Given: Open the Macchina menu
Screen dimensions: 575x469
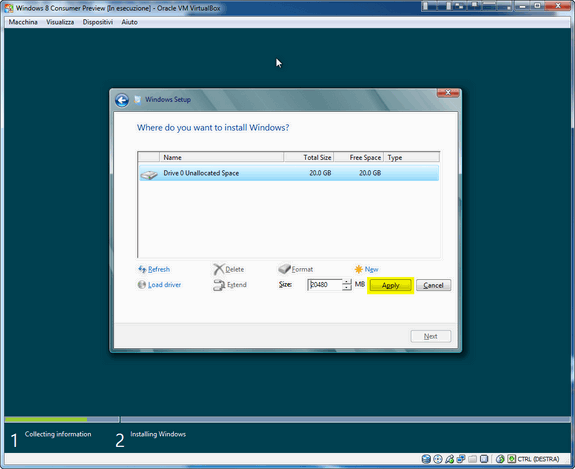Looking at the screenshot, I should point(23,22).
